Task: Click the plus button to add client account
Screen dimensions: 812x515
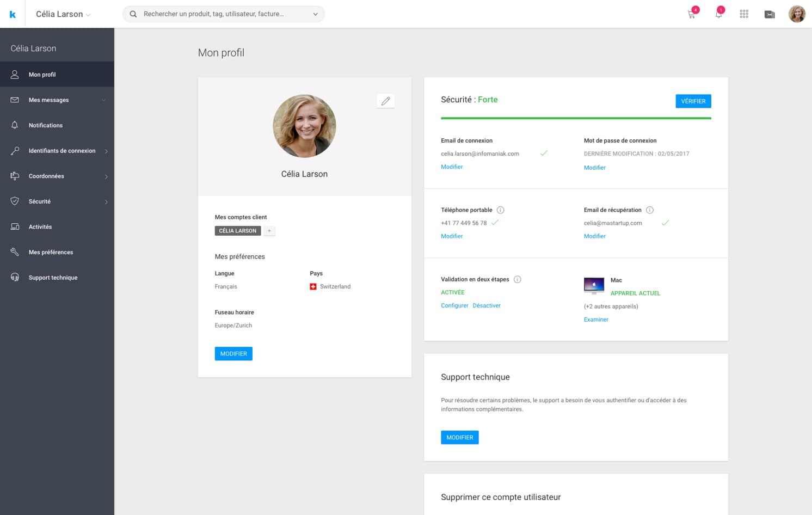Action: coord(269,231)
